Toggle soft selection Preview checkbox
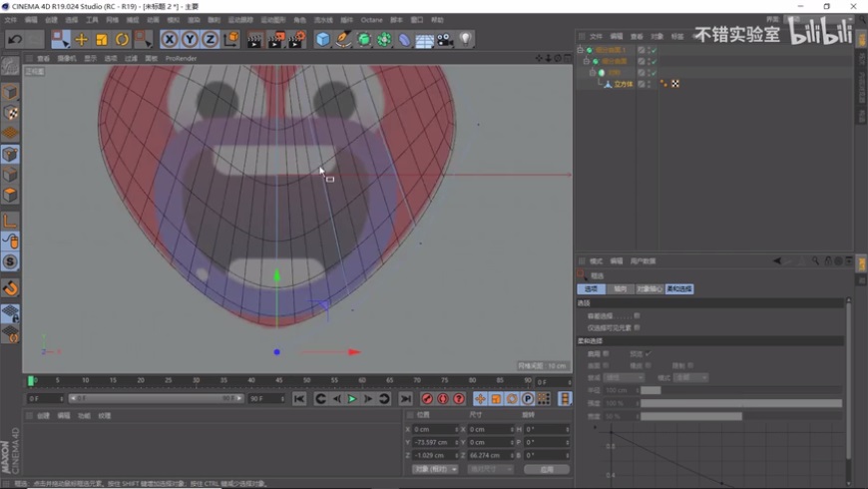Viewport: 868px width, 489px height. point(649,353)
